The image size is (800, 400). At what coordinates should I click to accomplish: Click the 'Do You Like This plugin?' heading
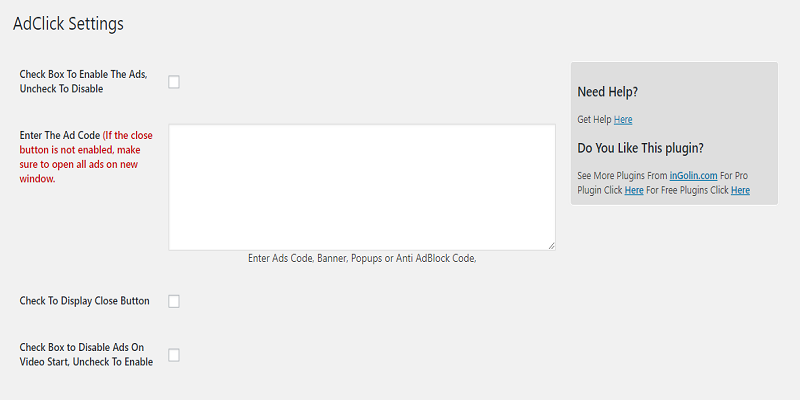pos(640,148)
